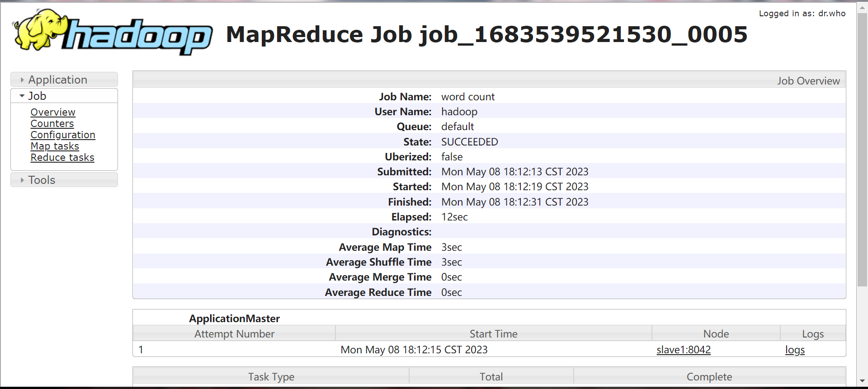
Task: Click the Elapsed value '12sec'
Action: coord(454,217)
